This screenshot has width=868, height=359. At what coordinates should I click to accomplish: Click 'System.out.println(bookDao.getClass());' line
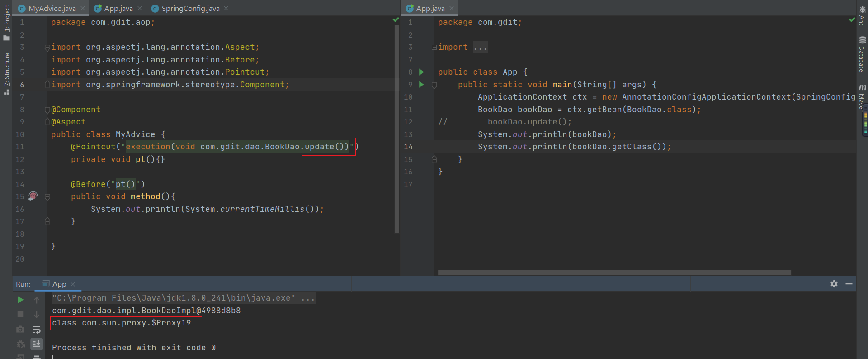click(575, 147)
